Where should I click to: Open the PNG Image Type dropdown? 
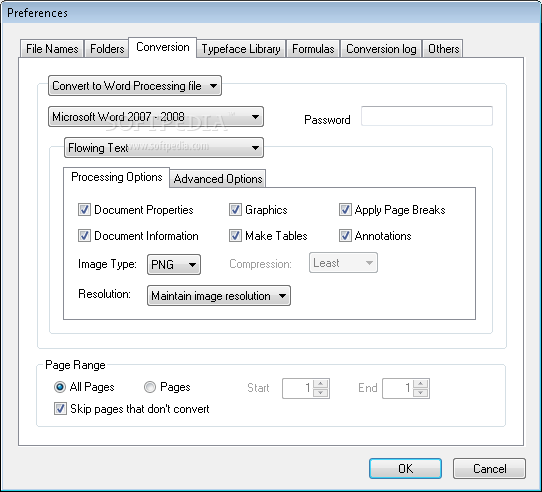click(x=174, y=264)
